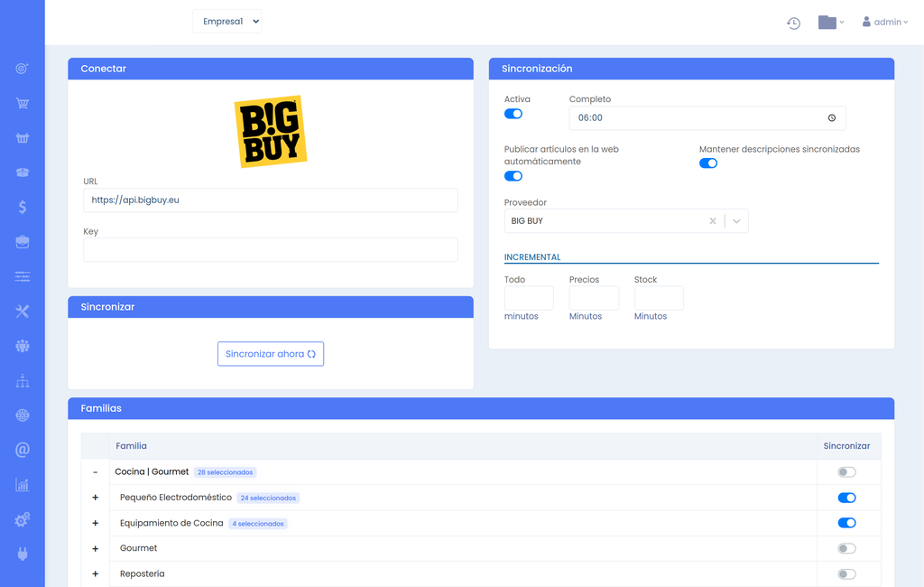Click the Precios minutes input
The image size is (924, 587).
(594, 298)
